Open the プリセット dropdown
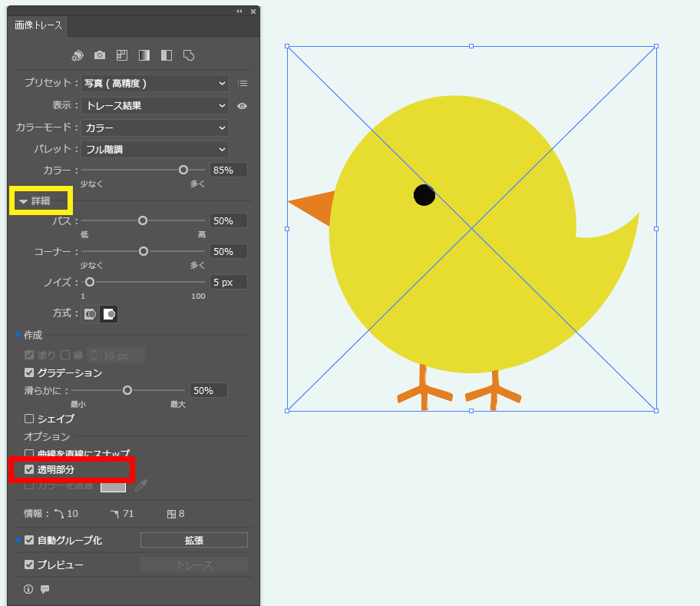 pos(156,83)
